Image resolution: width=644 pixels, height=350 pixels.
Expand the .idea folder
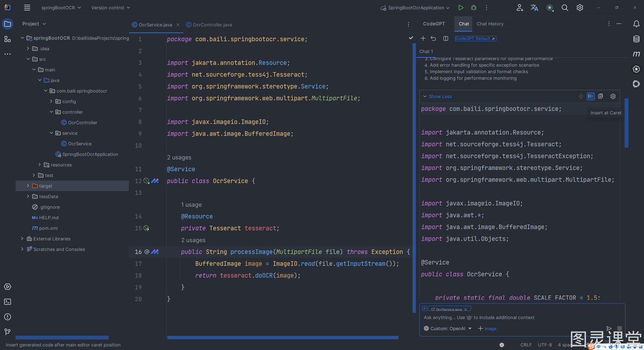28,49
